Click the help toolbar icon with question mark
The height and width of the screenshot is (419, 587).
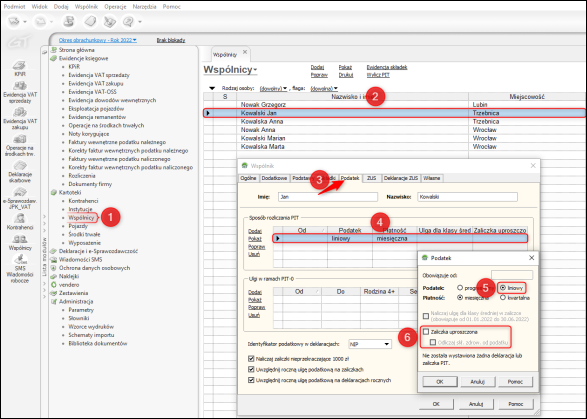point(128,22)
